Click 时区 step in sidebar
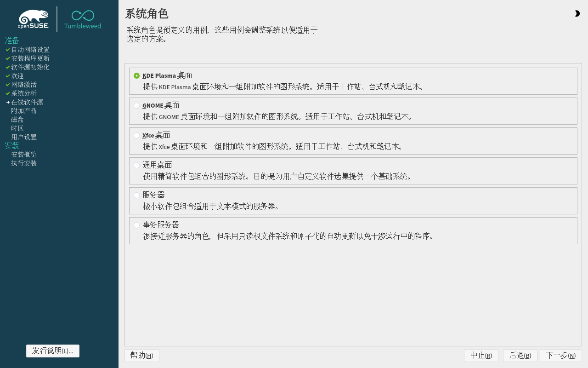 click(17, 128)
